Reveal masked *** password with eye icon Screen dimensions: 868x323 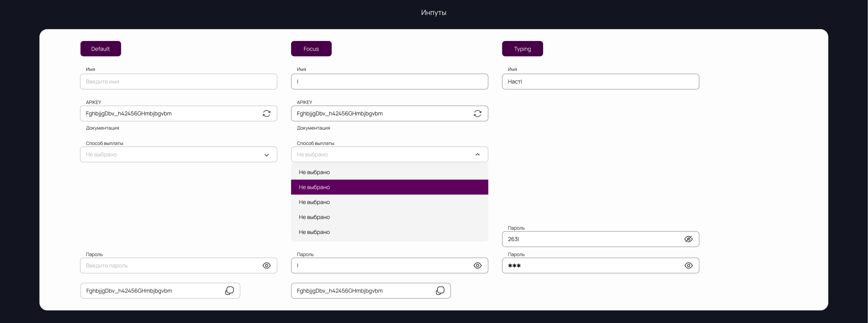[x=688, y=266]
